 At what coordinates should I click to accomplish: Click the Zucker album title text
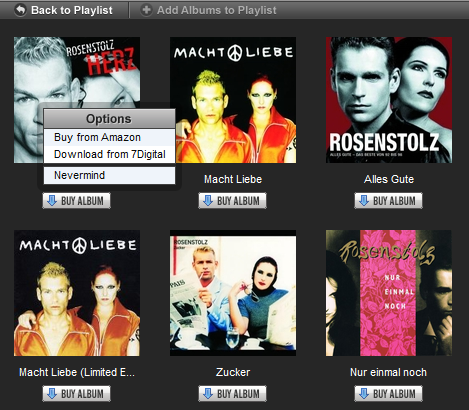(233, 372)
